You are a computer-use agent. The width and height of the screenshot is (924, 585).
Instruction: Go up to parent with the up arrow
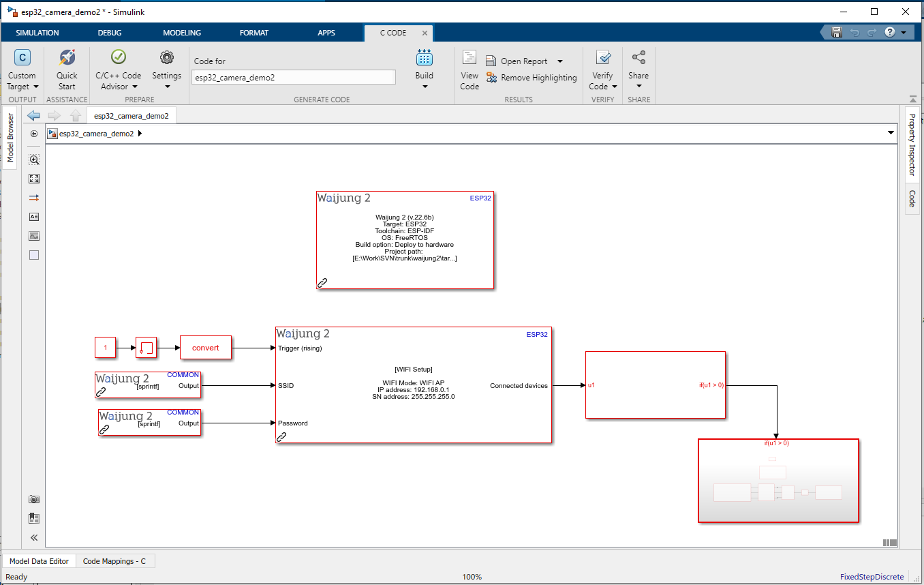click(76, 116)
